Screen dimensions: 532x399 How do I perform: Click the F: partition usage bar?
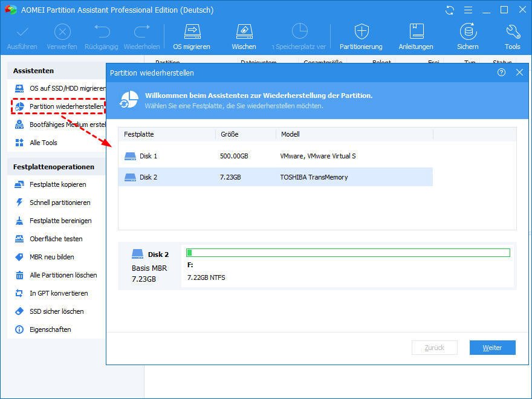[348, 253]
